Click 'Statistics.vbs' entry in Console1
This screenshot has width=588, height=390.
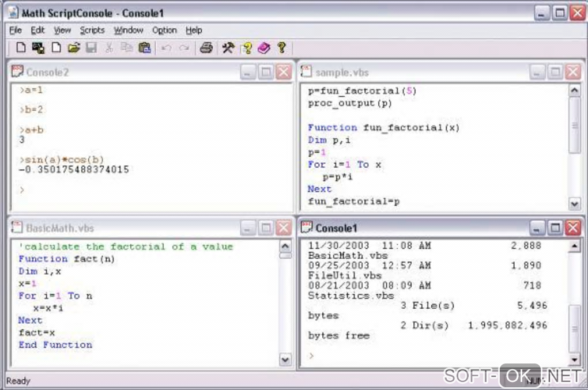click(351, 296)
